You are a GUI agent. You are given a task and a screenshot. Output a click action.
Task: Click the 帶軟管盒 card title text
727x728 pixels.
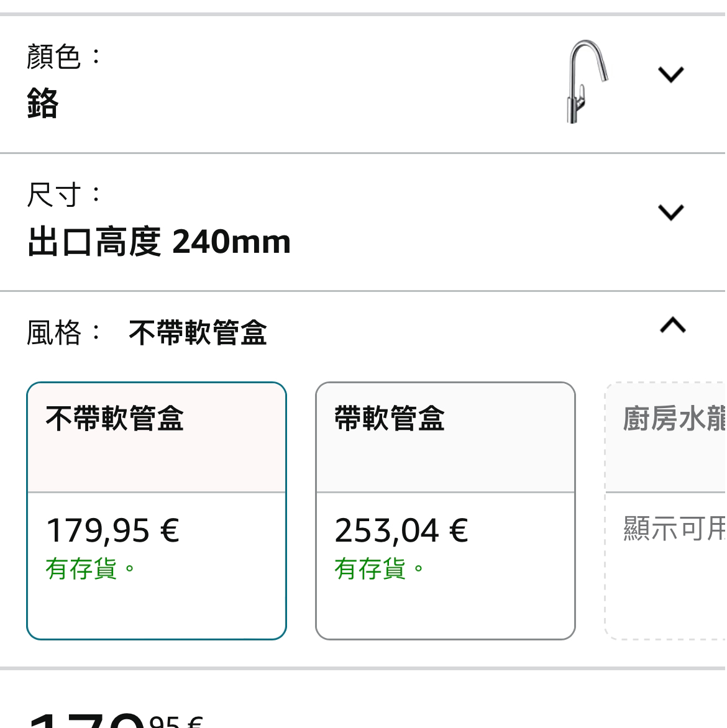click(389, 418)
